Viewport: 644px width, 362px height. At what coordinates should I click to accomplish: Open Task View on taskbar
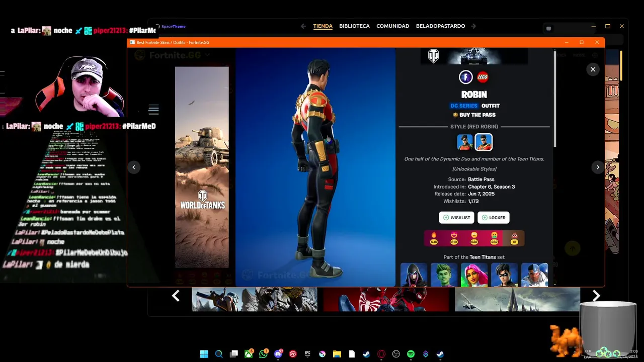[x=234, y=354]
